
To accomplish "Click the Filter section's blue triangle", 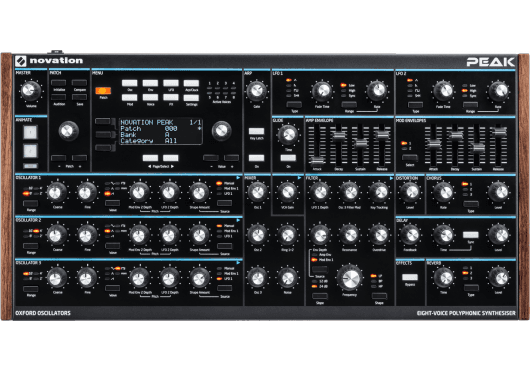I will pyautogui.click(x=391, y=178).
